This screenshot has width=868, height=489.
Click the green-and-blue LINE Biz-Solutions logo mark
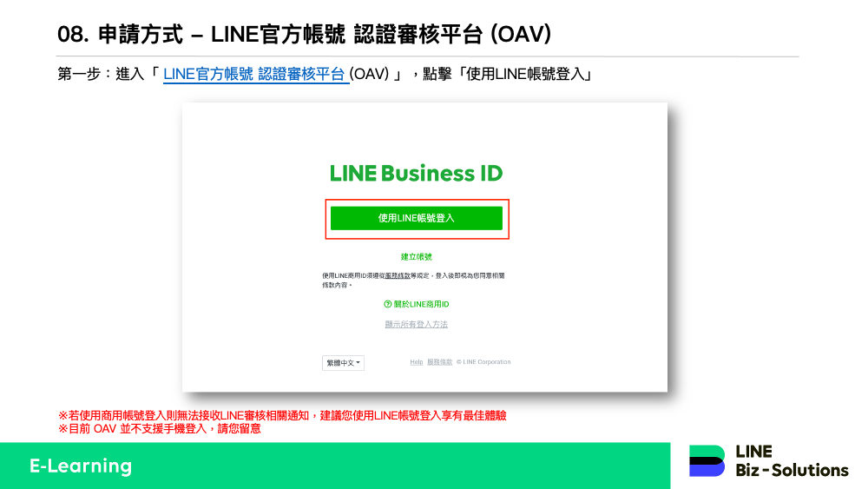707,460
